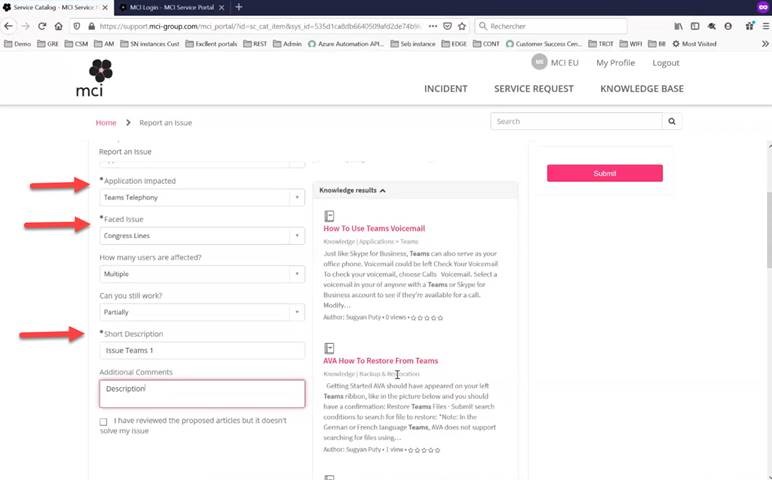Open the browser home page icon
Screen dimensions: 772x480
[x=59, y=26]
